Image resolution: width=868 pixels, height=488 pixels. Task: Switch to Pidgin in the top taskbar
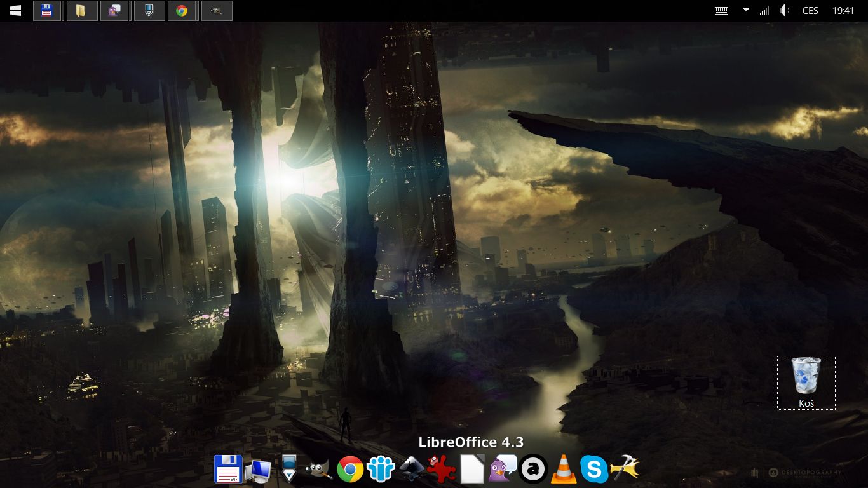coord(114,11)
